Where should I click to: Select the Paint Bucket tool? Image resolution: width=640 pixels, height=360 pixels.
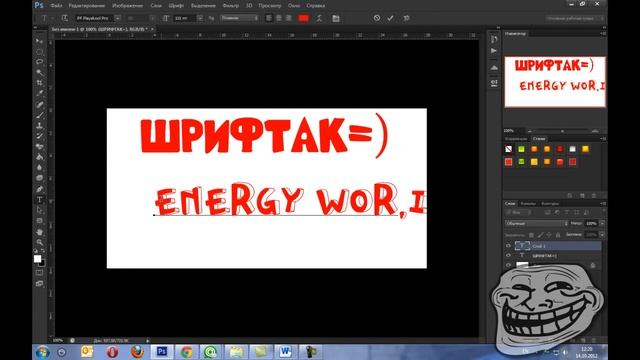tap(39, 157)
